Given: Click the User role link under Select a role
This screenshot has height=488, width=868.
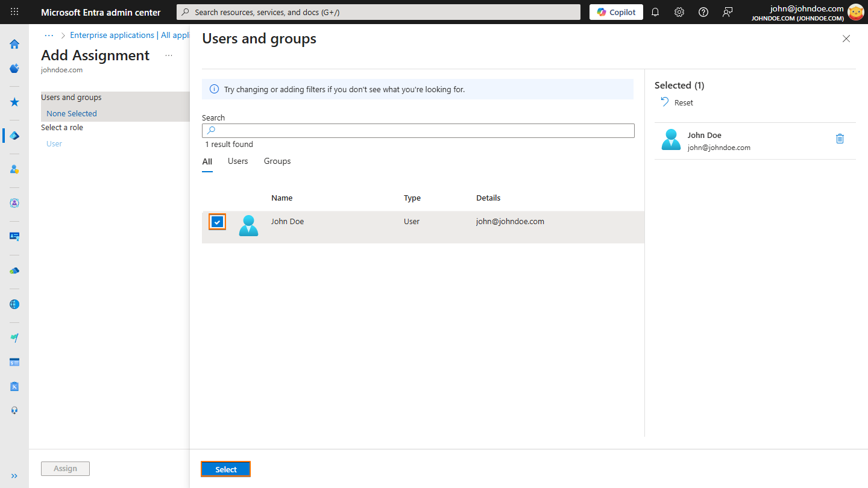Looking at the screenshot, I should coord(54,143).
